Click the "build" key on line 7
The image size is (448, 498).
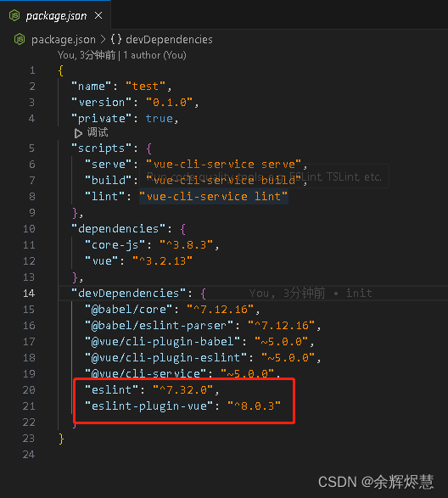[108, 181]
